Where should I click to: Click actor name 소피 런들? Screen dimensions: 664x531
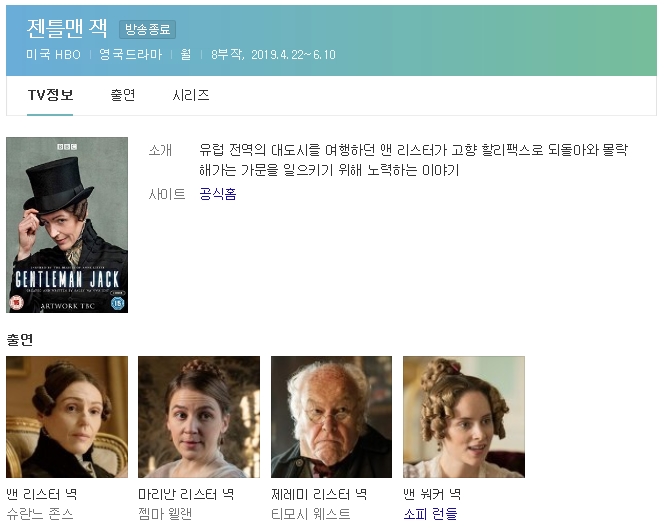click(x=430, y=514)
